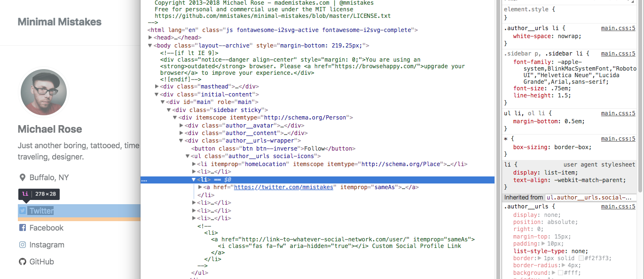Select the closing </ul> tag row

tap(200, 273)
